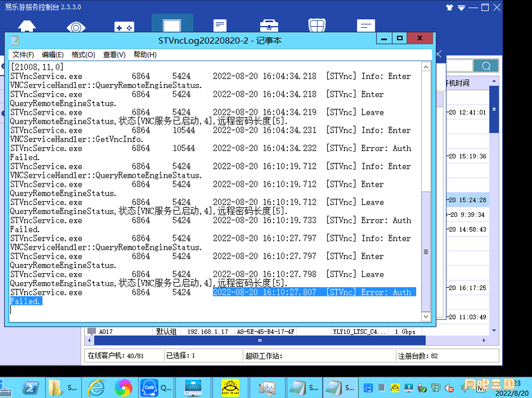Open the eye monitoring icon in console toolbar
The height and width of the screenshot is (398, 532).
click(76, 27)
